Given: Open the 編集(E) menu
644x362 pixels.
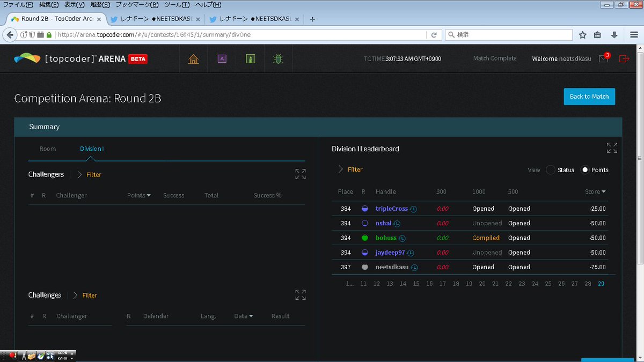Looking at the screenshot, I should coord(49,5).
